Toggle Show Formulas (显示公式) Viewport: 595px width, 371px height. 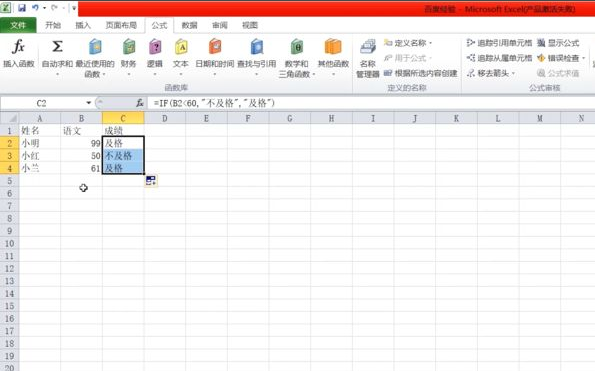coord(558,43)
